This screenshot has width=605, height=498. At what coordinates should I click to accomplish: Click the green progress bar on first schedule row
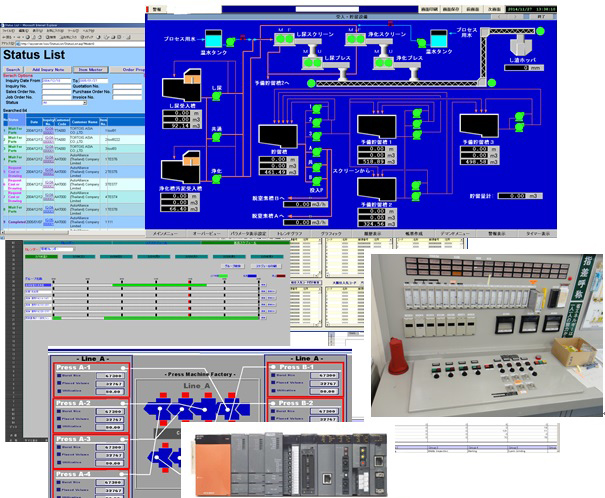click(159, 285)
